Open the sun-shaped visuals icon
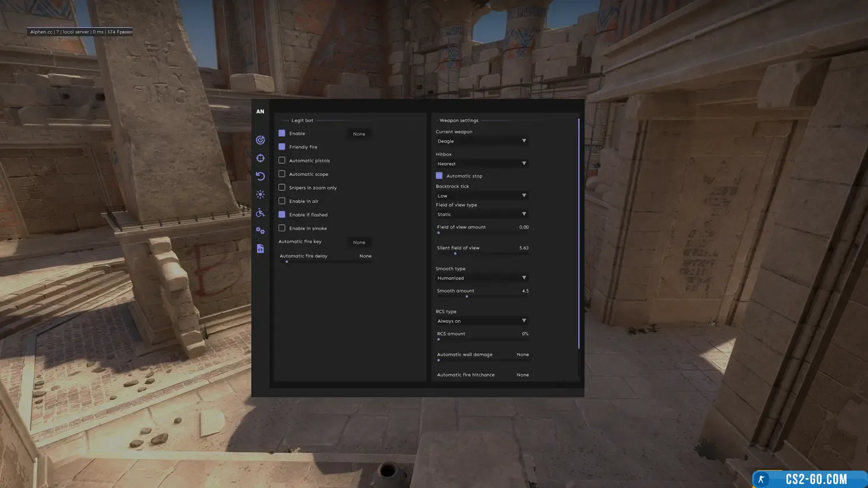868x488 pixels. click(x=260, y=195)
